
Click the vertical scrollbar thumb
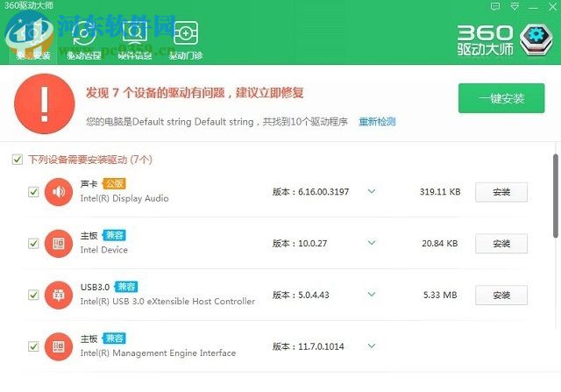[x=555, y=196]
